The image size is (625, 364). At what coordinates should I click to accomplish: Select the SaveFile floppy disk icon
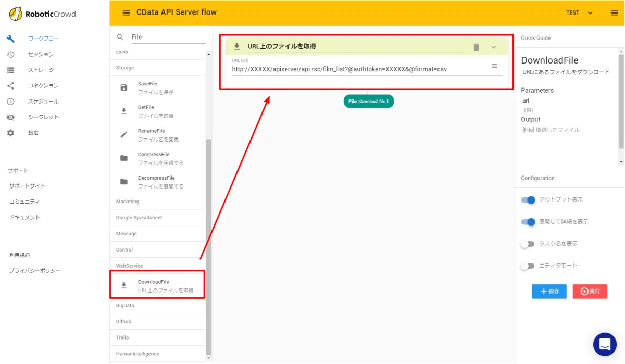click(124, 87)
